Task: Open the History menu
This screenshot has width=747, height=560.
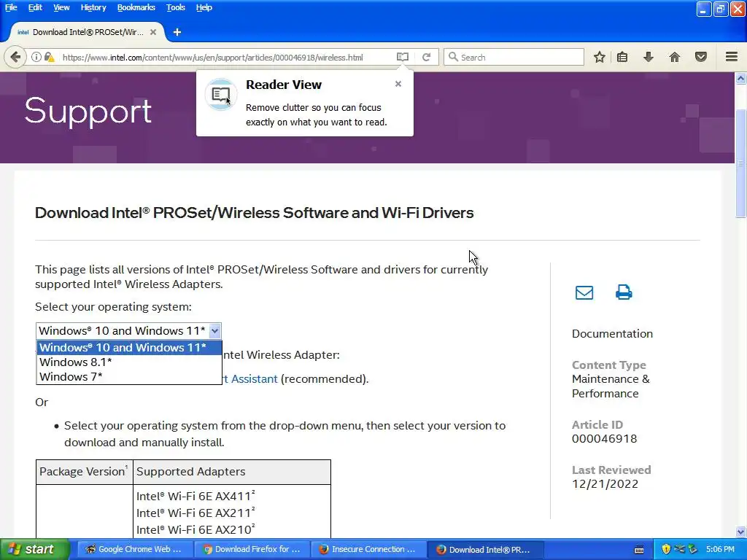Action: pyautogui.click(x=93, y=7)
